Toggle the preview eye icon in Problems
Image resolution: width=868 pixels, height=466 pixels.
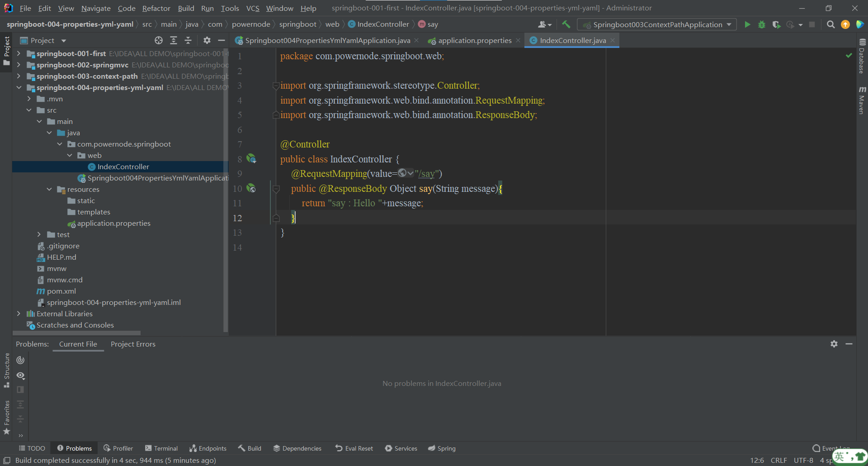pos(20,376)
